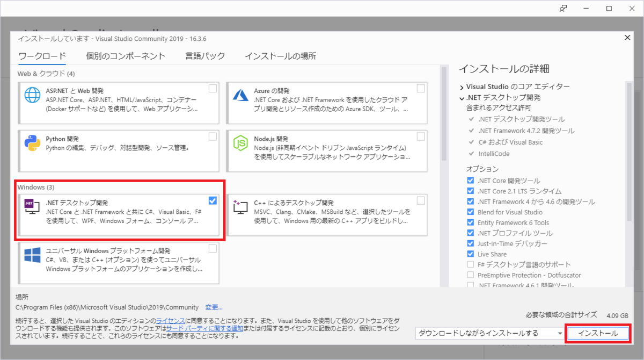Uncheck Entity Framework 6 Tools option

(x=471, y=222)
